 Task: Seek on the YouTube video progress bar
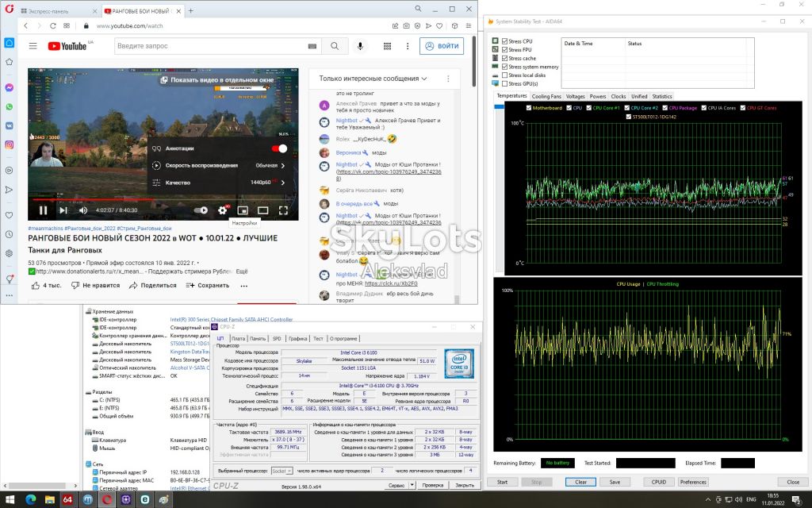[163, 199]
